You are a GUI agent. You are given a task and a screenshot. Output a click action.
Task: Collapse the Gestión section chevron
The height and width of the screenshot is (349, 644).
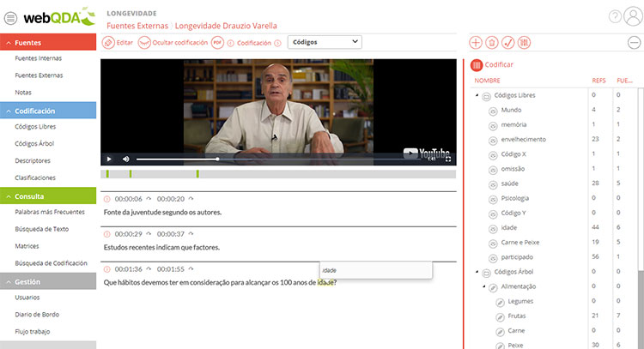tap(9, 282)
